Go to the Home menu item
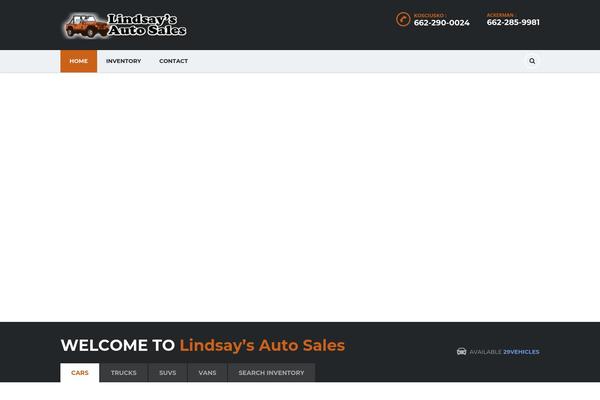Screen dimensions: 600x400 (x=78, y=61)
